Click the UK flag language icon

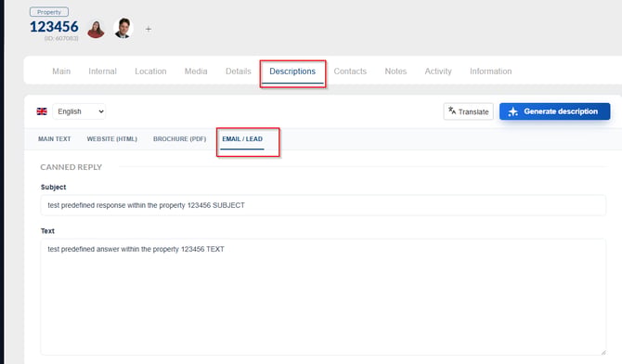pos(42,111)
